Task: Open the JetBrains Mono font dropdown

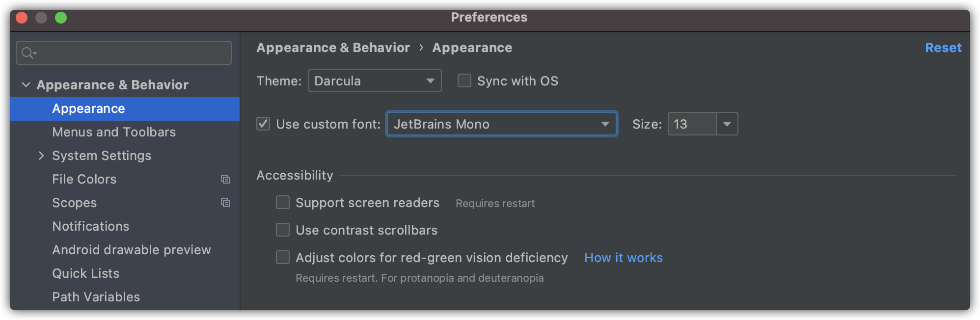Action: click(501, 124)
